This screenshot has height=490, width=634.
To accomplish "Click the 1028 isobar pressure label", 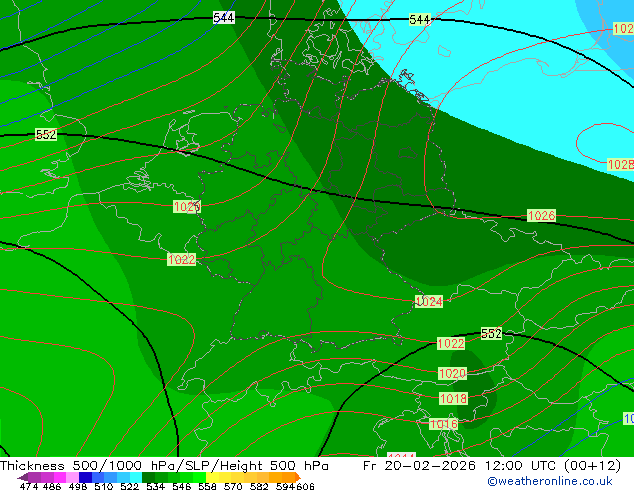I will (621, 165).
